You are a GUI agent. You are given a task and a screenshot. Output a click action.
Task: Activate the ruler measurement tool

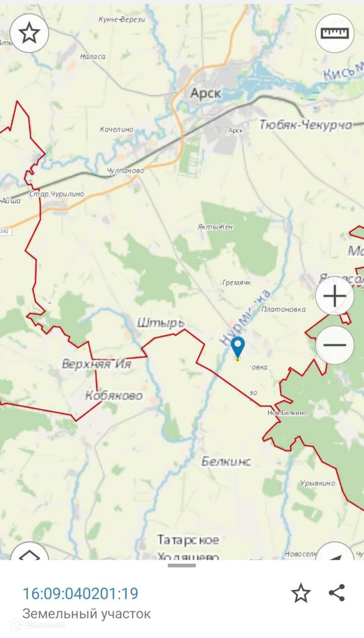tap(335, 33)
